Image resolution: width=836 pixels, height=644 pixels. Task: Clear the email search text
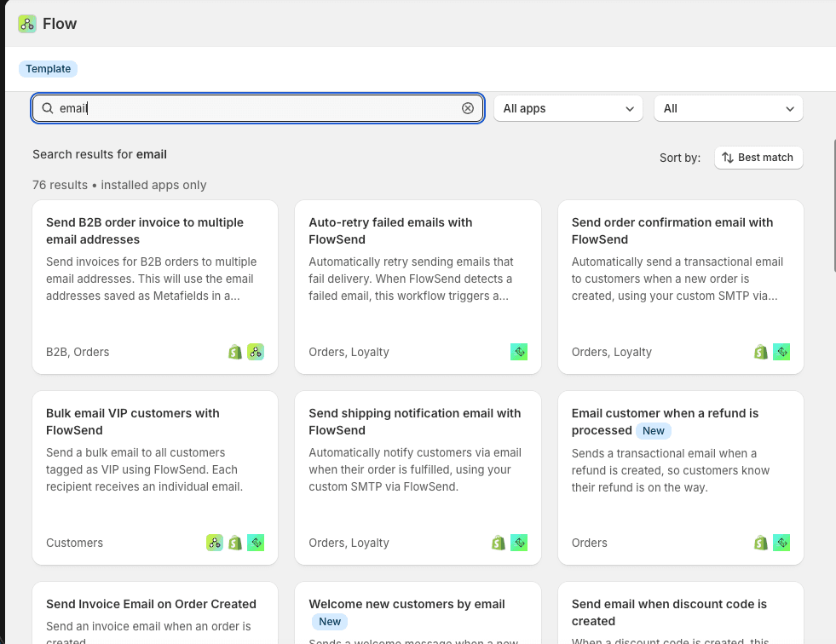pos(468,108)
